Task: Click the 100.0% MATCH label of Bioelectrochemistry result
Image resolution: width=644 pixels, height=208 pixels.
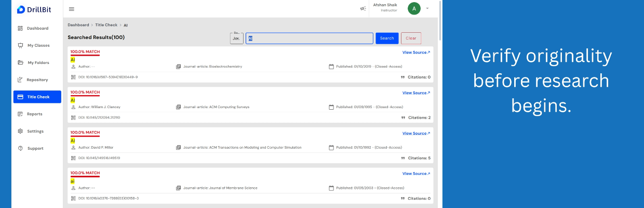Action: tap(85, 52)
